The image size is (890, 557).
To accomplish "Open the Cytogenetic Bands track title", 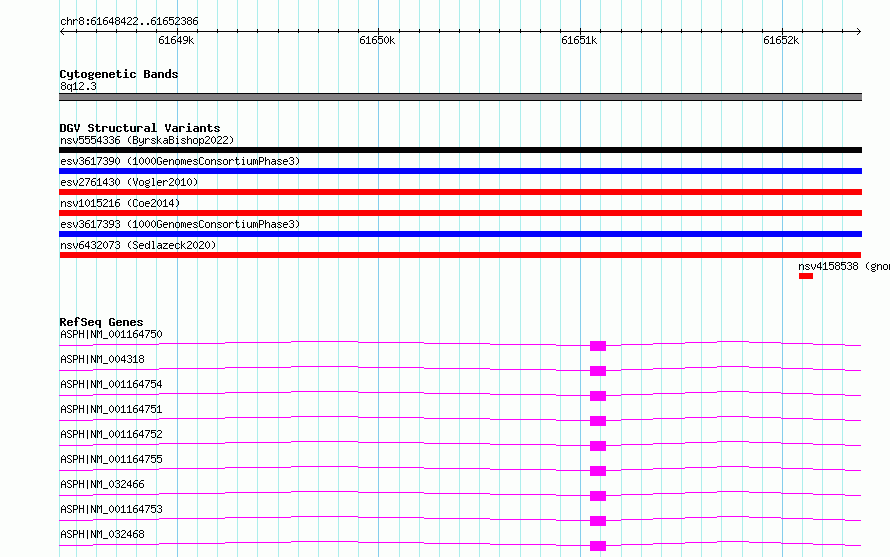I will click(119, 74).
